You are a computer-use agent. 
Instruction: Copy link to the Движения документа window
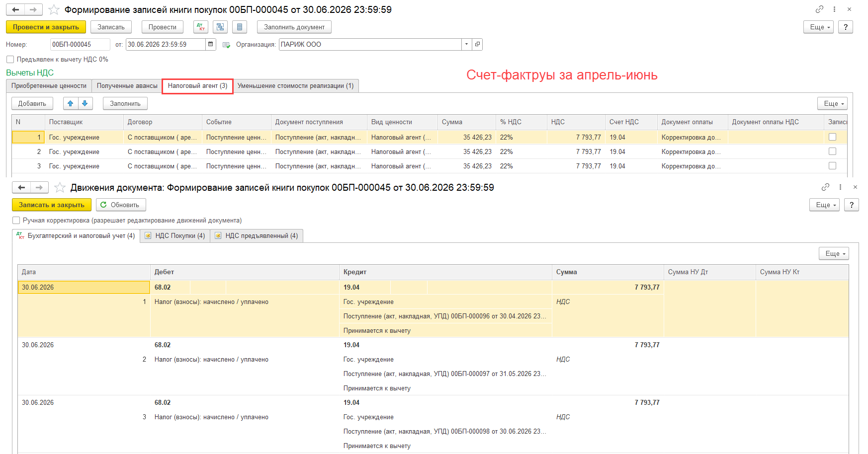(826, 187)
